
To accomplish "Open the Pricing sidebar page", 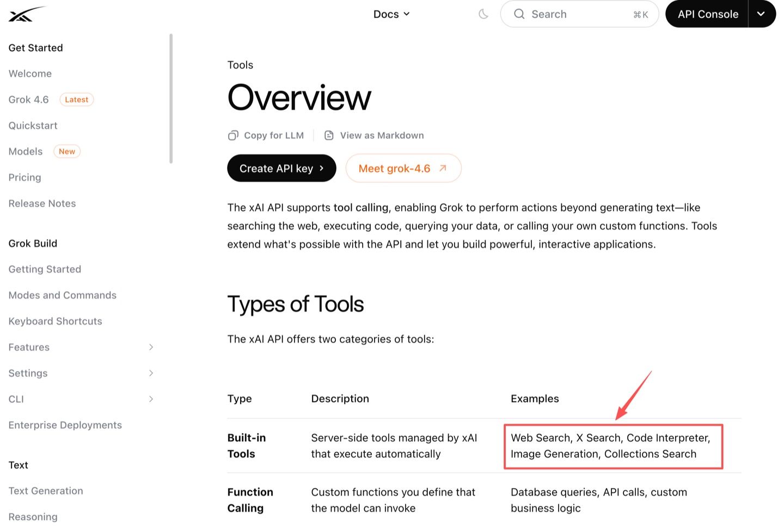I will point(24,177).
